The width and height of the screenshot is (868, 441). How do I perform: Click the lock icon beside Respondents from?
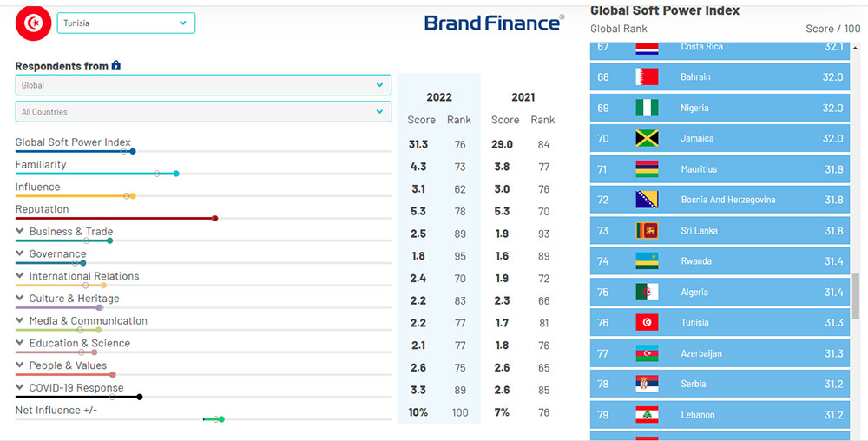[115, 65]
